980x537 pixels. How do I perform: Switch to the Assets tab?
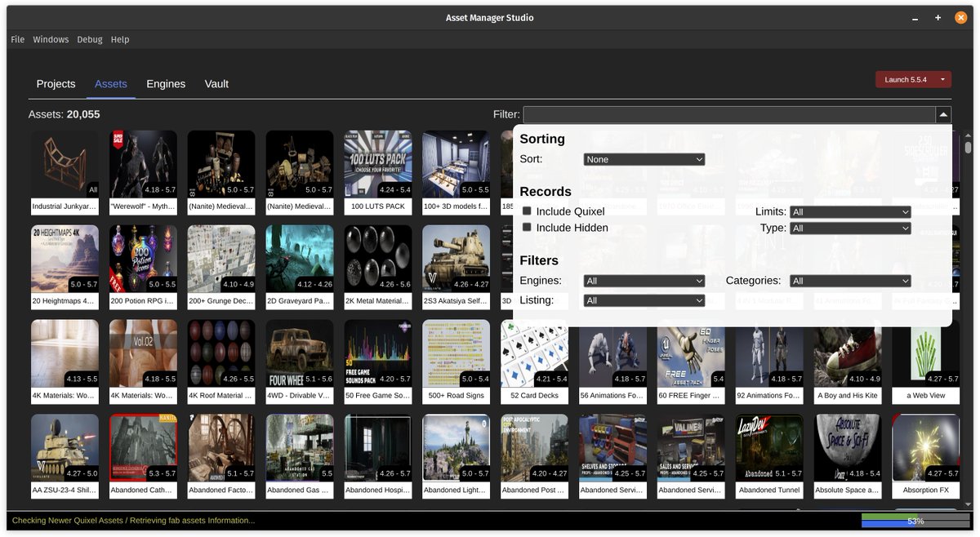(x=111, y=84)
